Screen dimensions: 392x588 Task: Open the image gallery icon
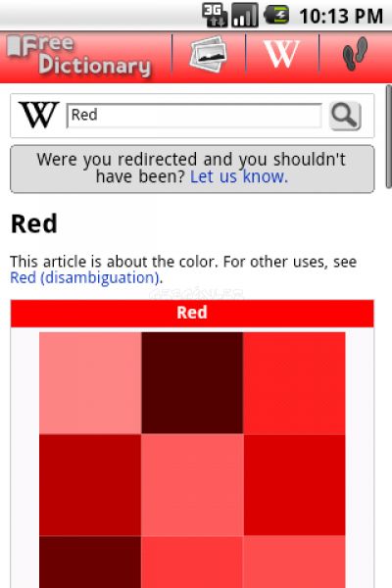click(208, 55)
